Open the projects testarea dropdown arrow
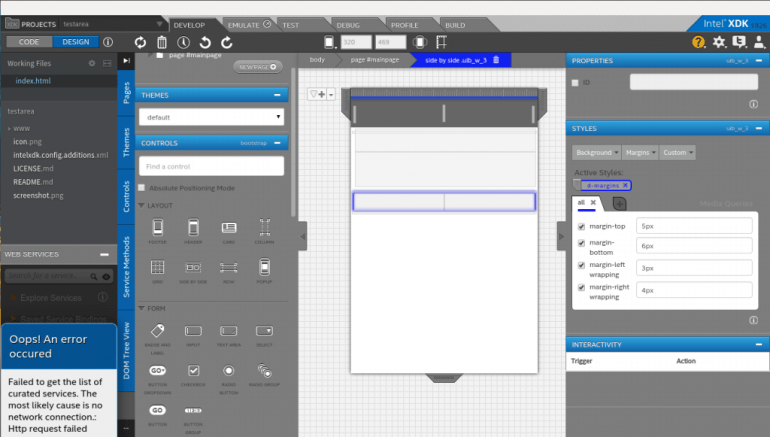Screen dimensions: 770x437 159,24
